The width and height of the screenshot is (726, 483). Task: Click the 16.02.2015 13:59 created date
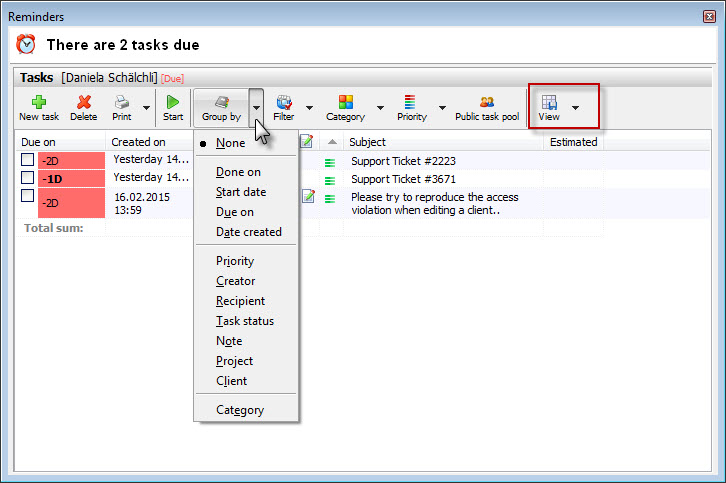(x=142, y=203)
